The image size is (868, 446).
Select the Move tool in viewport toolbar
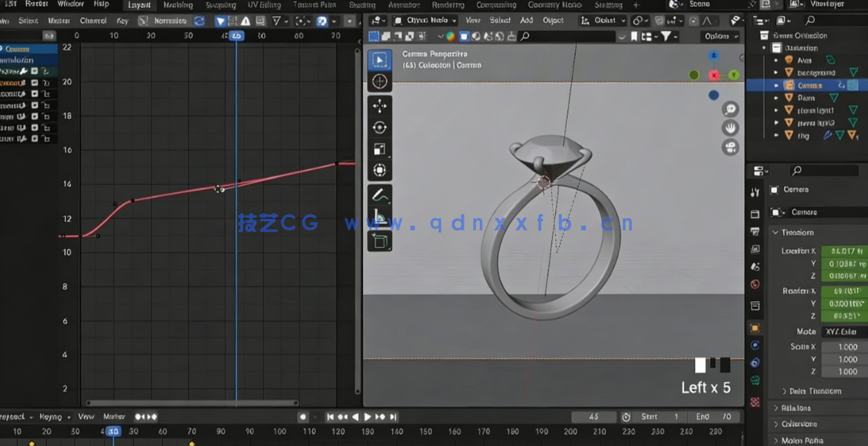(379, 105)
